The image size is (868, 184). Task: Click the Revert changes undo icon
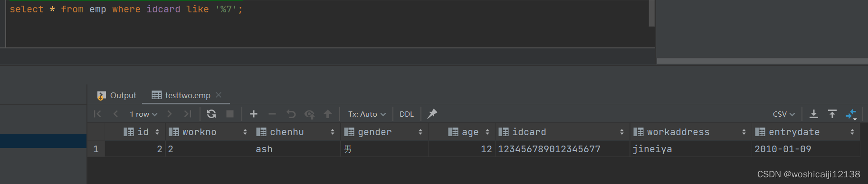[291, 114]
